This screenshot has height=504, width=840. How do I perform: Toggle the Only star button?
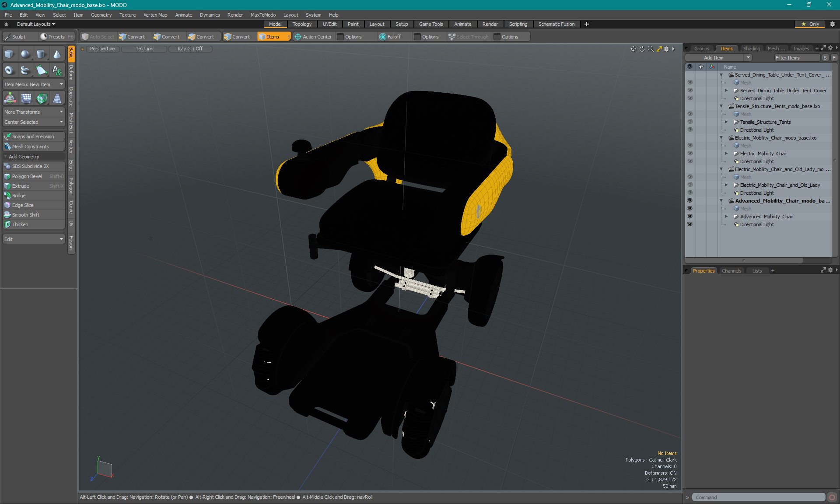pos(810,24)
